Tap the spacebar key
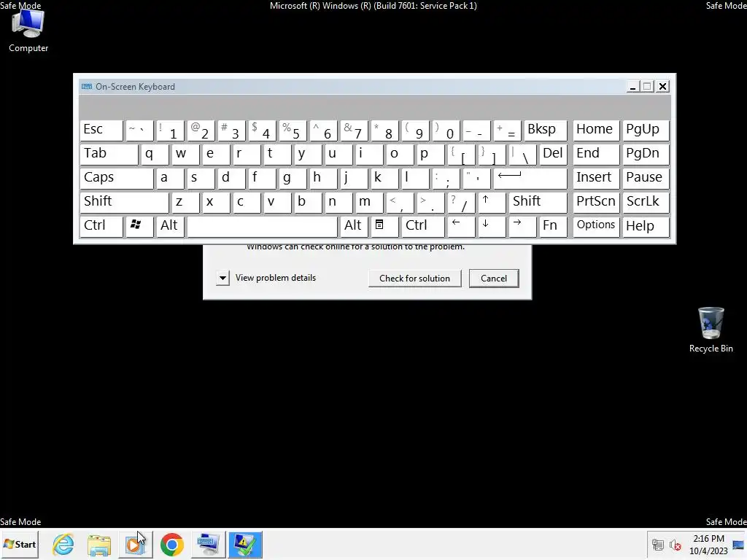Screen dimensions: 747x560 pyautogui.click(x=262, y=226)
